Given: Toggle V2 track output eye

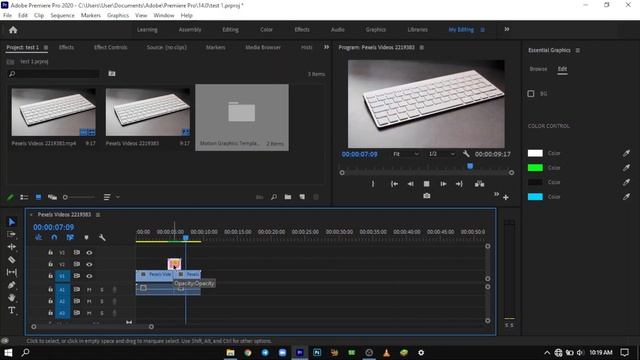Looking at the screenshot, I should point(89,264).
